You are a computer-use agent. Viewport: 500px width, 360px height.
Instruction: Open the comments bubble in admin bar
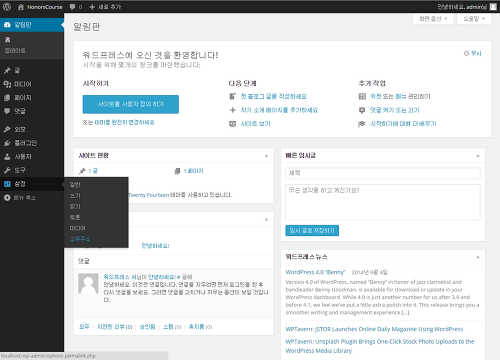click(x=73, y=7)
